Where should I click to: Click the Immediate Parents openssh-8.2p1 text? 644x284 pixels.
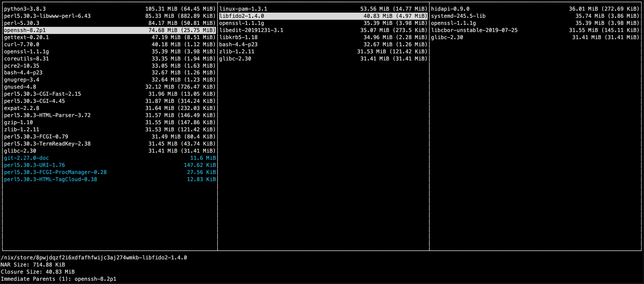coord(96,279)
